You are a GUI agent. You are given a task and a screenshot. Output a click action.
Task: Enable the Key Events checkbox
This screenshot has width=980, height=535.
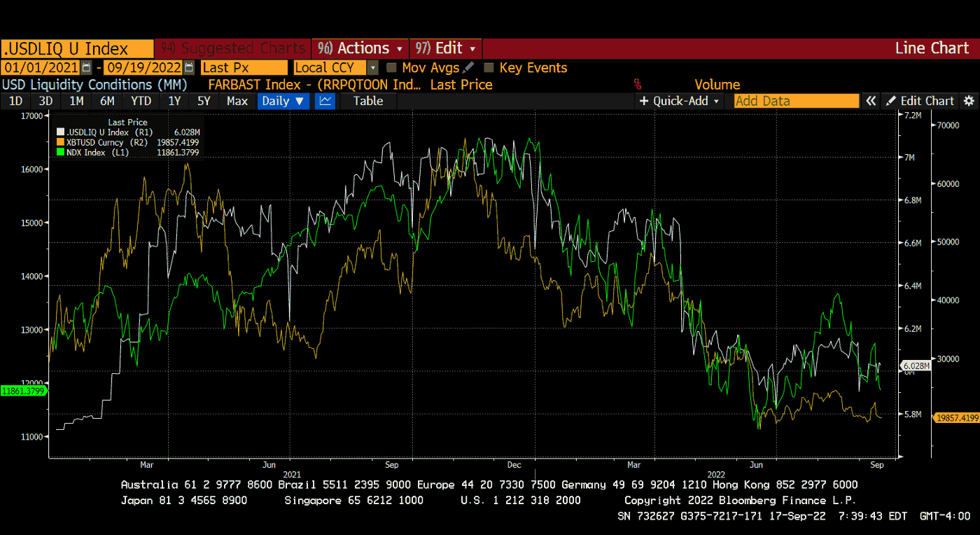click(x=489, y=68)
